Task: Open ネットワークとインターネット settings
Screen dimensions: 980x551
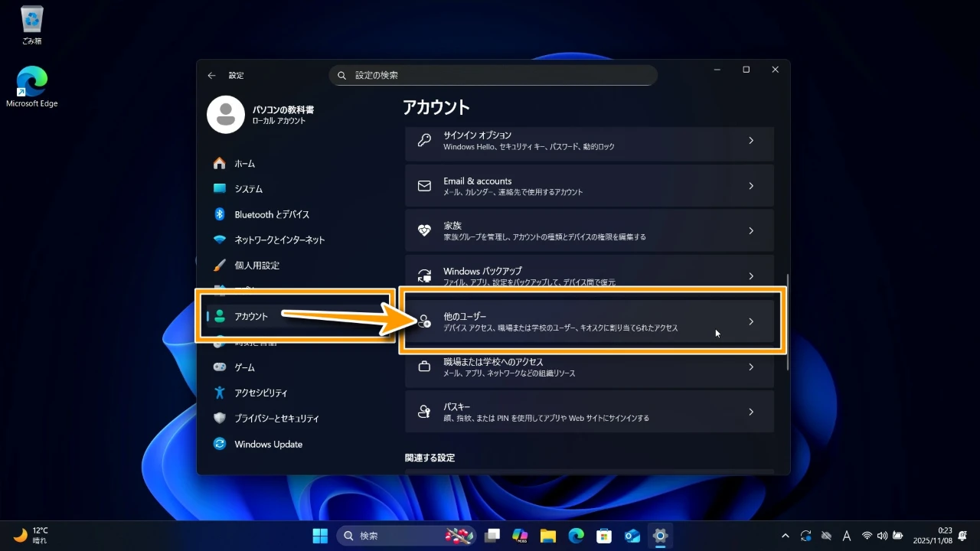Action: [x=279, y=240]
